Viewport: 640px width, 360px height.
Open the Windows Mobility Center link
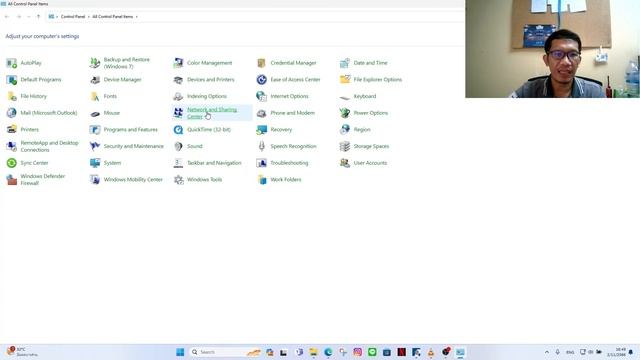133,180
